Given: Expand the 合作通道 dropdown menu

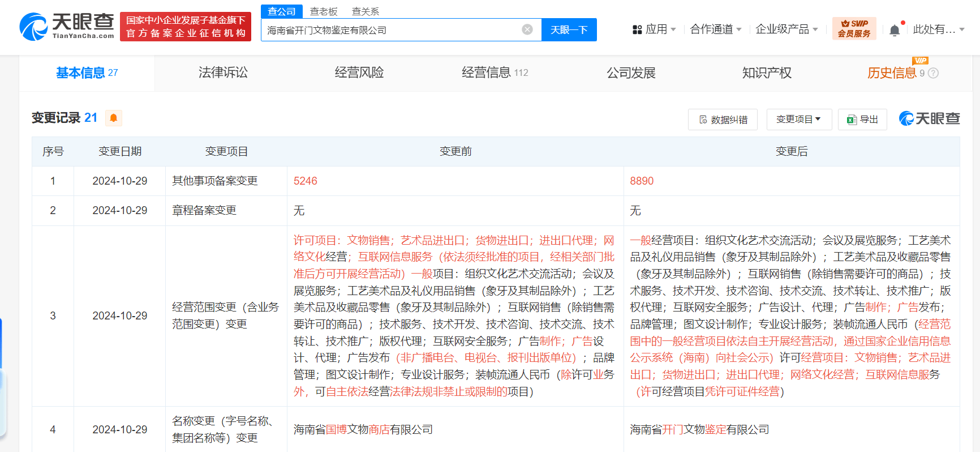Looking at the screenshot, I should pyautogui.click(x=715, y=29).
